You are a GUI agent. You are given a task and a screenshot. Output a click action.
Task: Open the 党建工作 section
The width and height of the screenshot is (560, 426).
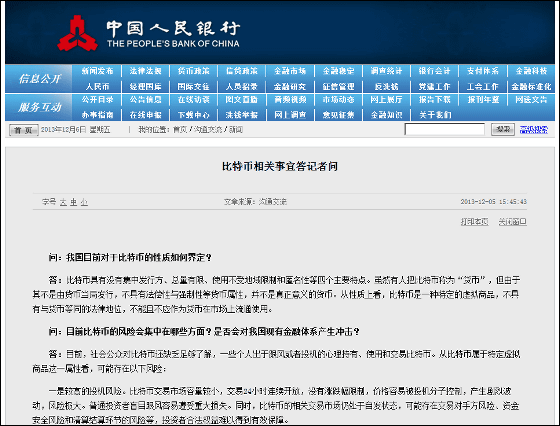click(x=435, y=86)
